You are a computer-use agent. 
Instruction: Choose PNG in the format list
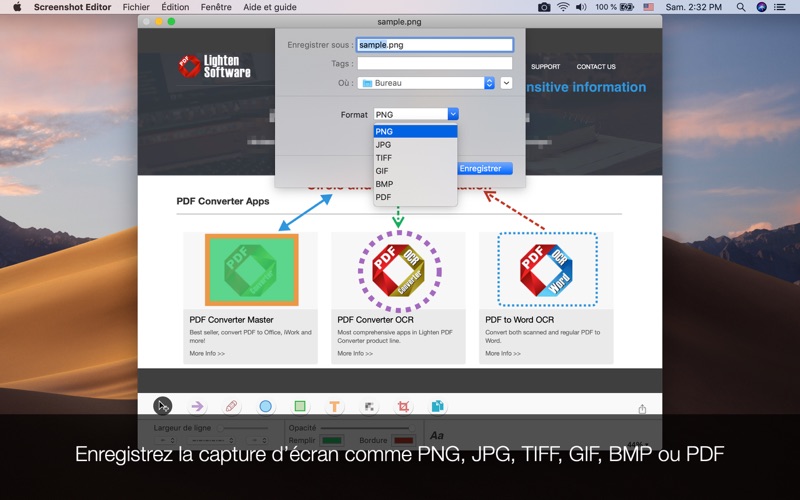click(x=415, y=131)
